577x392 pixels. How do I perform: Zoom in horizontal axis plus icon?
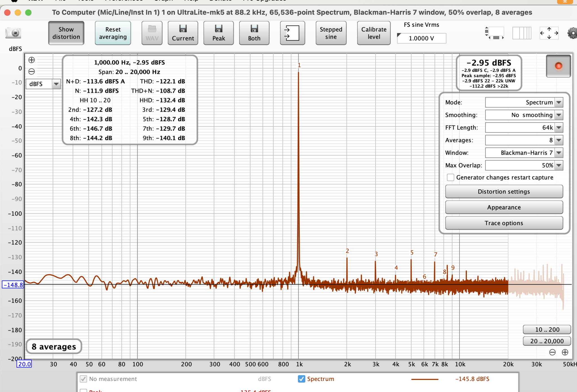(565, 352)
